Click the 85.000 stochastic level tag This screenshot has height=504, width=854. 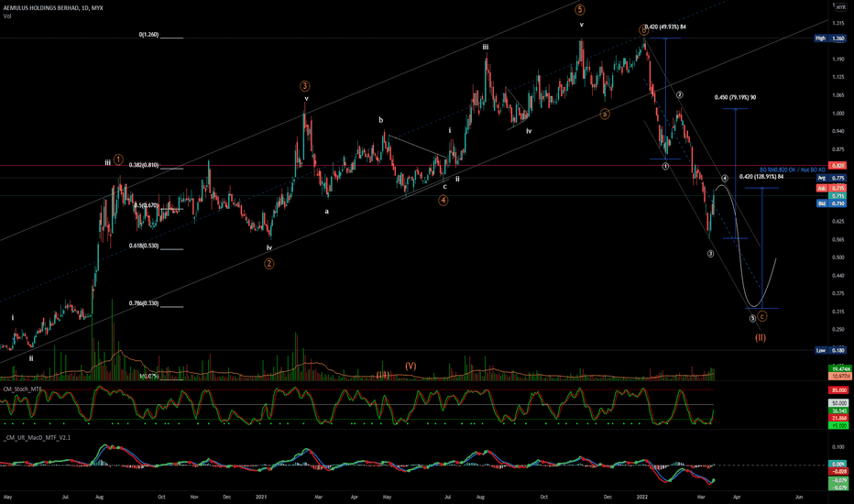[x=838, y=390]
